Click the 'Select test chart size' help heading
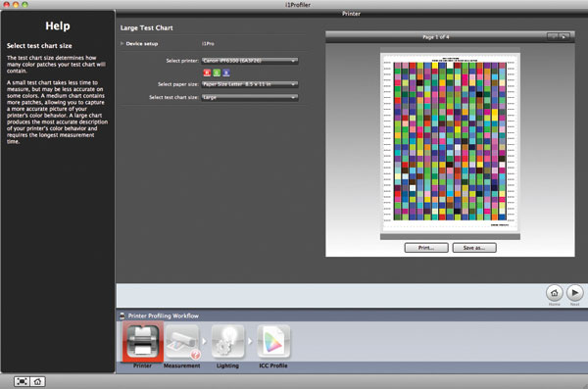 pos(39,46)
